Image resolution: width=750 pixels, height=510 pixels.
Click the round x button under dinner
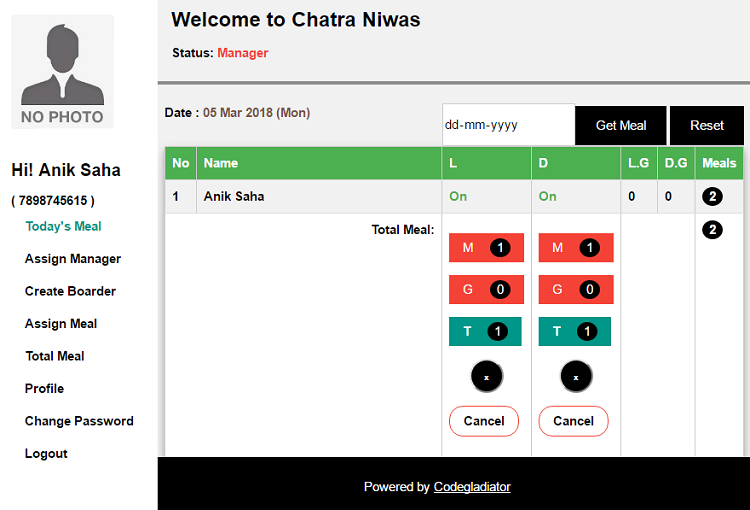[576, 377]
